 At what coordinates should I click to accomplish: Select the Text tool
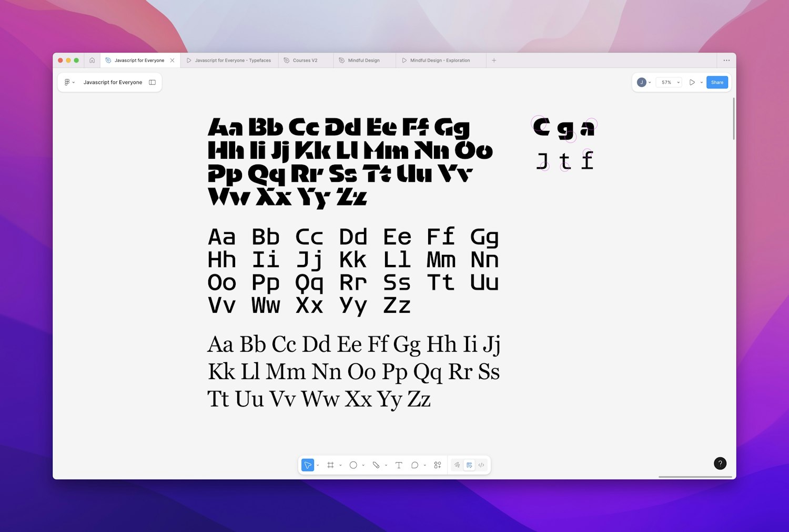click(399, 465)
